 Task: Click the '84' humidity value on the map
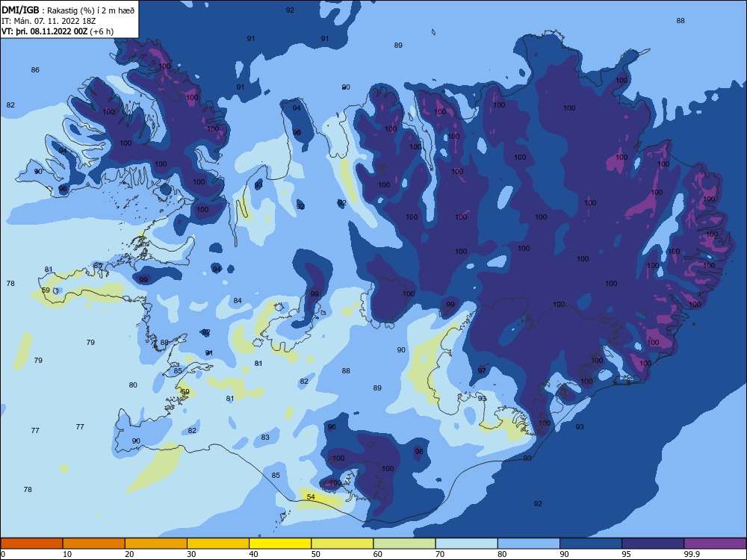(238, 300)
